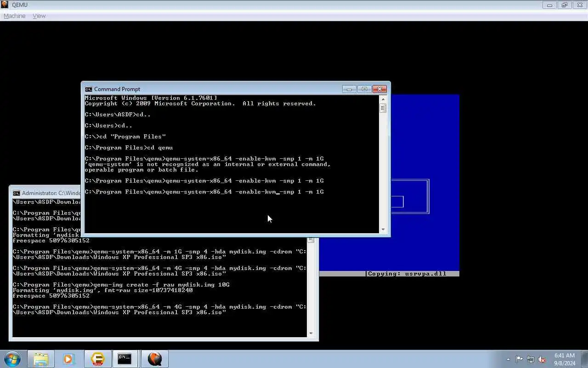Click 'Microsoft Windows [Version 6.1.7601]' line
This screenshot has width=588, height=368.
151,98
